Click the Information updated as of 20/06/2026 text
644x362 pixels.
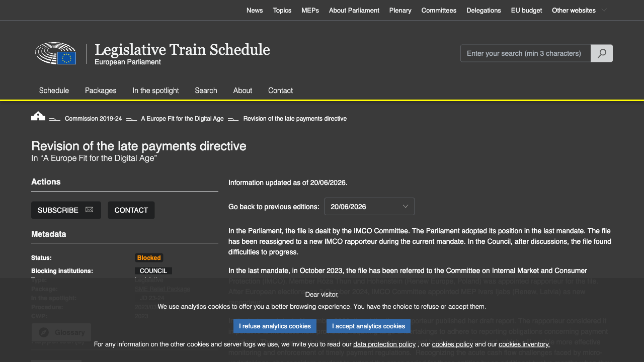[x=288, y=183]
